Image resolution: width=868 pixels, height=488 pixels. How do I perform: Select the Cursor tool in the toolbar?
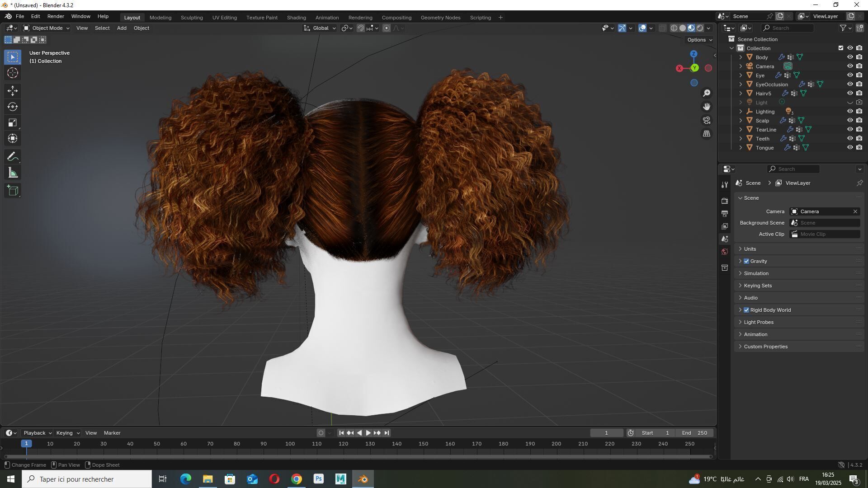click(13, 73)
